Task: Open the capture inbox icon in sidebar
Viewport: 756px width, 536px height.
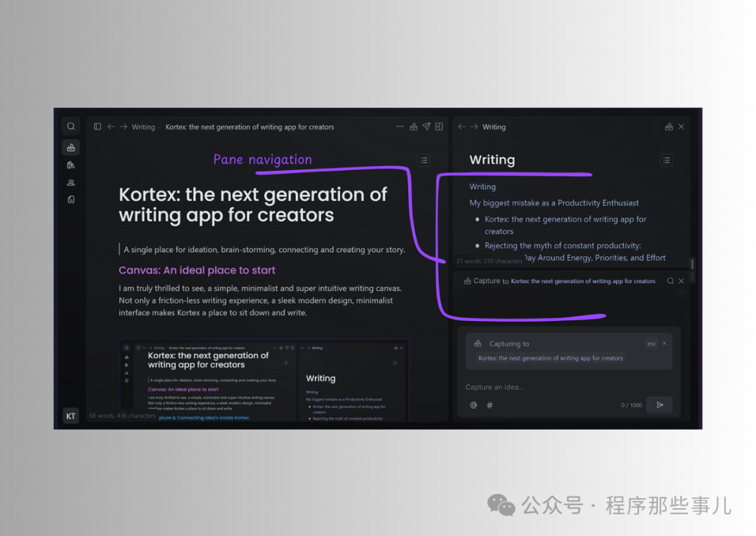Action: pyautogui.click(x=71, y=148)
